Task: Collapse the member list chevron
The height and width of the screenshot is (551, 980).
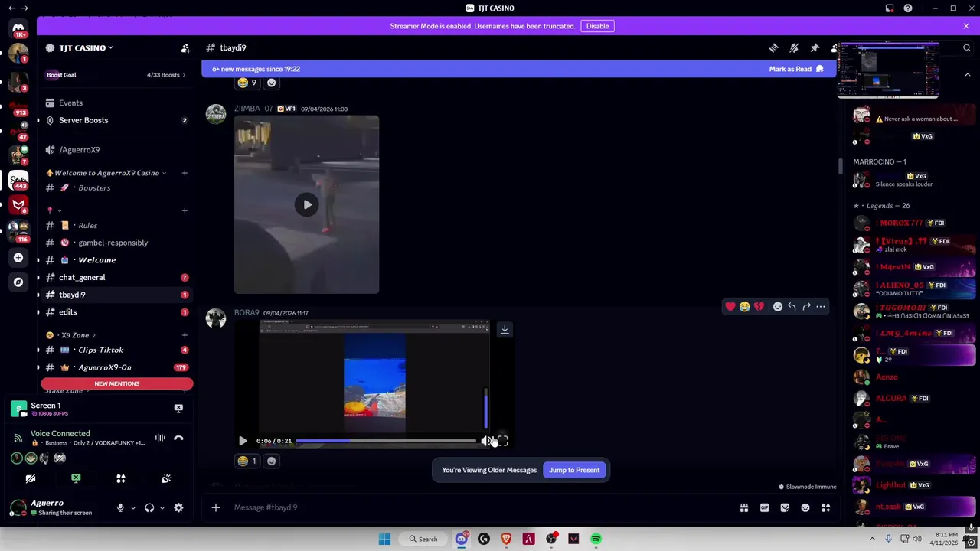Action: (967, 75)
